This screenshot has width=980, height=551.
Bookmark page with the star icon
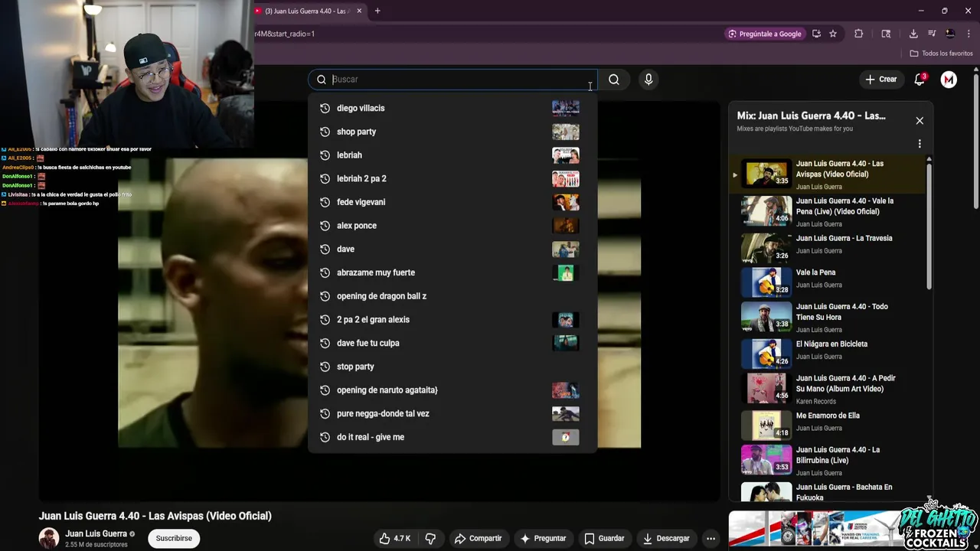pos(833,34)
